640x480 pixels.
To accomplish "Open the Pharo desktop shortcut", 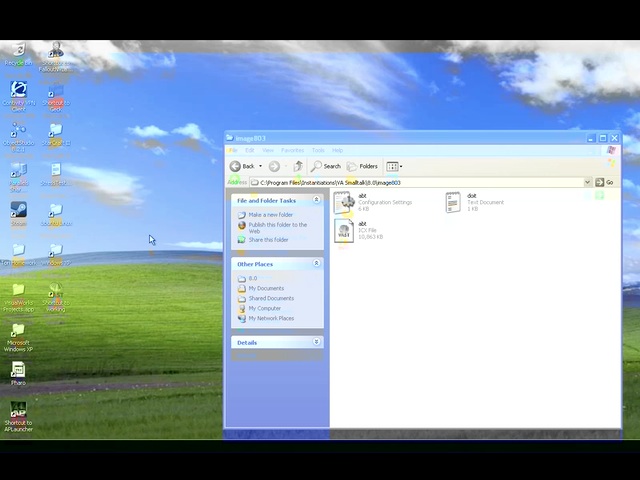I will pyautogui.click(x=18, y=373).
